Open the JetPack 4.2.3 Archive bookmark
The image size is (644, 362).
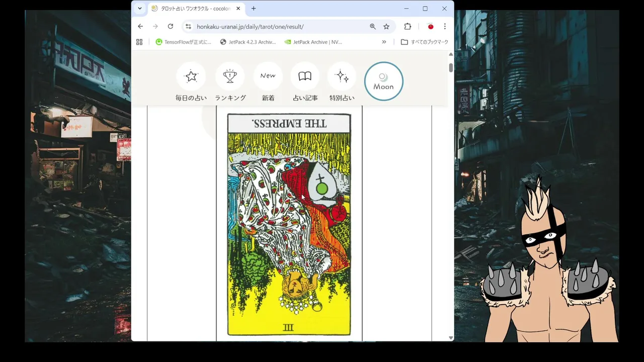[x=248, y=42]
